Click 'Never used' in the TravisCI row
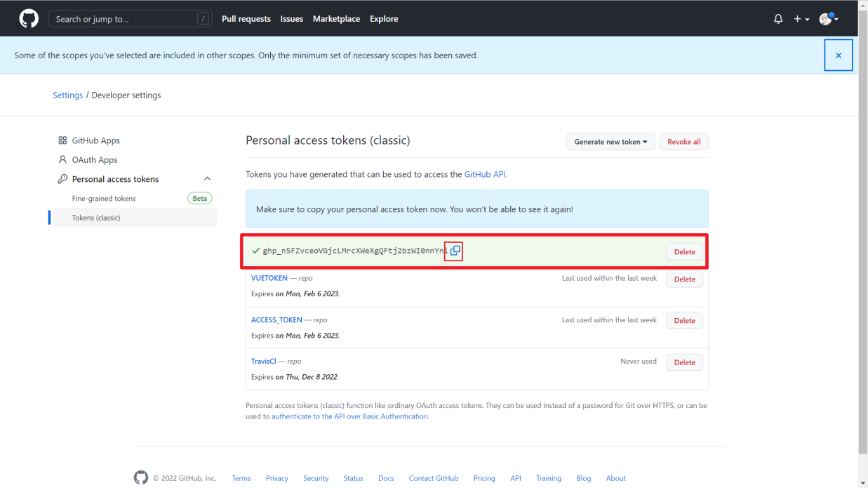 (x=639, y=362)
